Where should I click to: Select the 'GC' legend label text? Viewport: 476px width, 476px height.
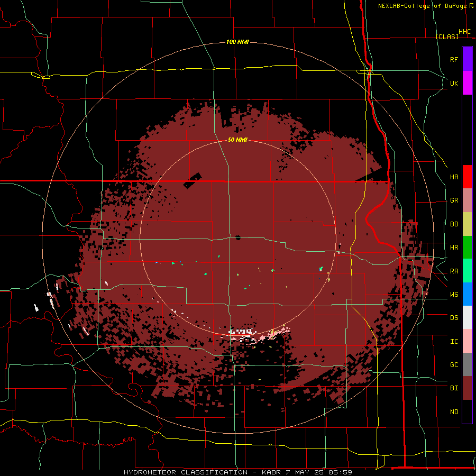click(454, 365)
